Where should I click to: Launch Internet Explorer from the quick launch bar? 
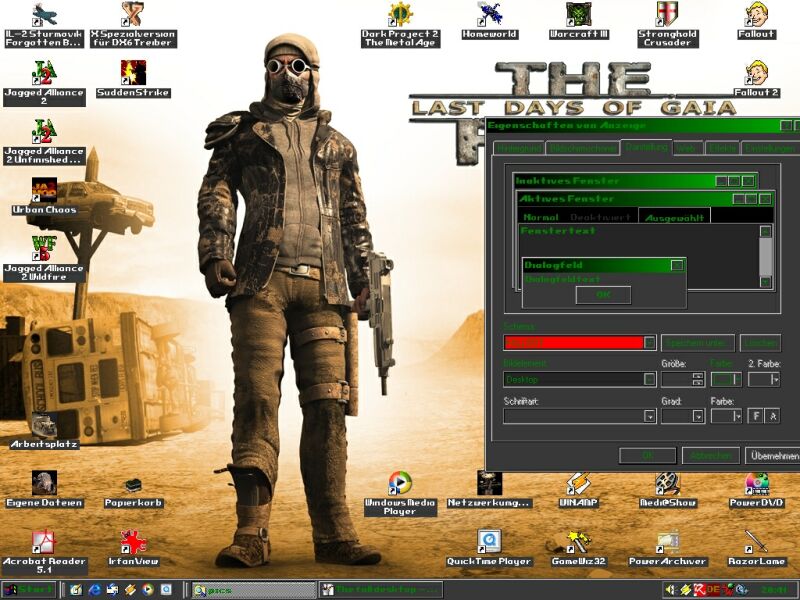point(94,590)
